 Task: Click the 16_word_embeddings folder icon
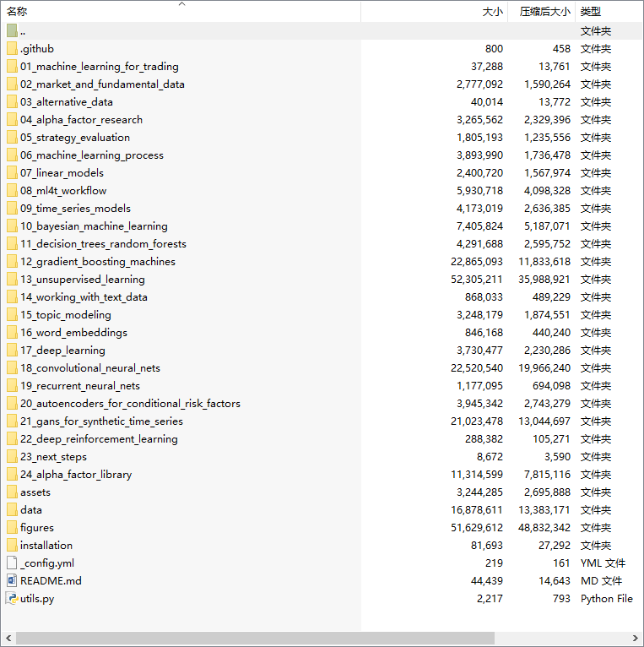[12, 332]
